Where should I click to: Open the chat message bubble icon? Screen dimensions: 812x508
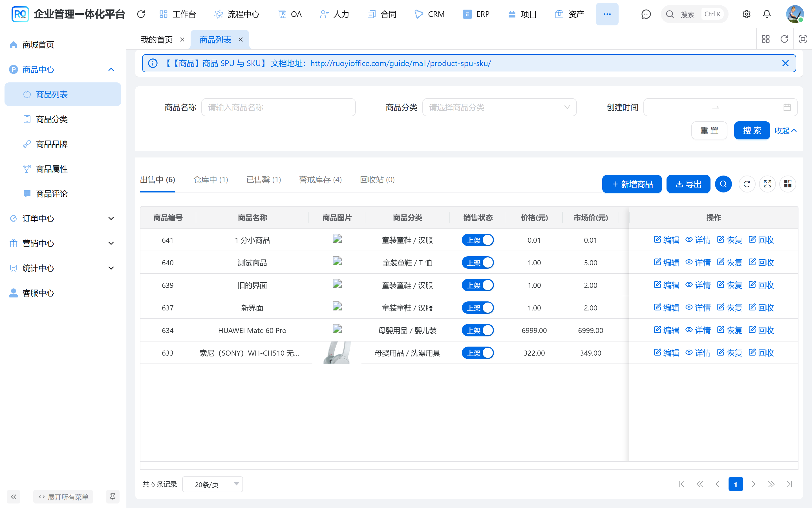pos(646,14)
